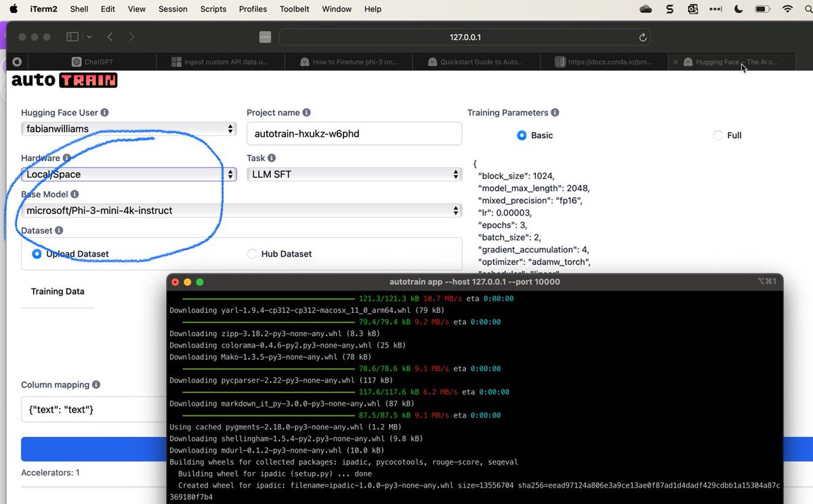813x504 pixels.
Task: Click the cloud icon in menu bar
Action: coord(646,9)
